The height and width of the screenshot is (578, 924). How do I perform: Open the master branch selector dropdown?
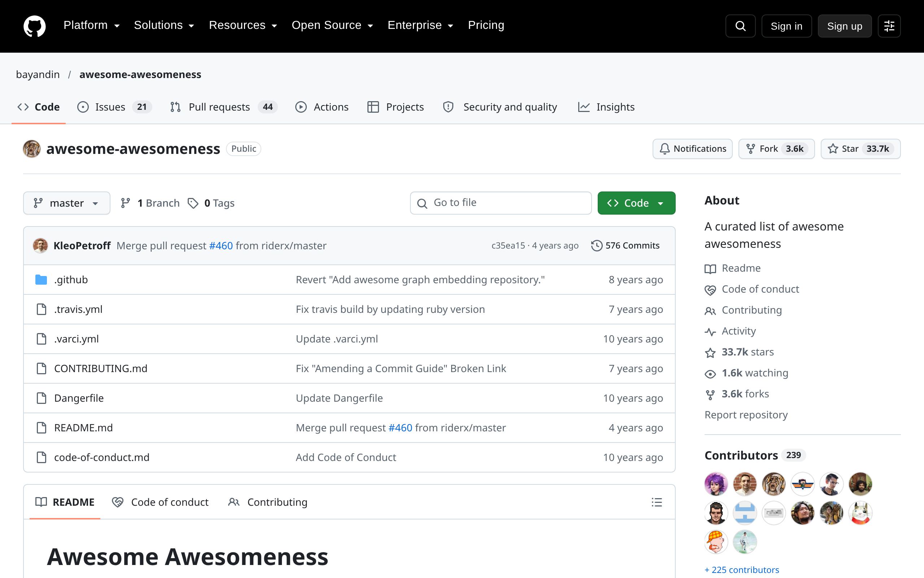(x=67, y=203)
